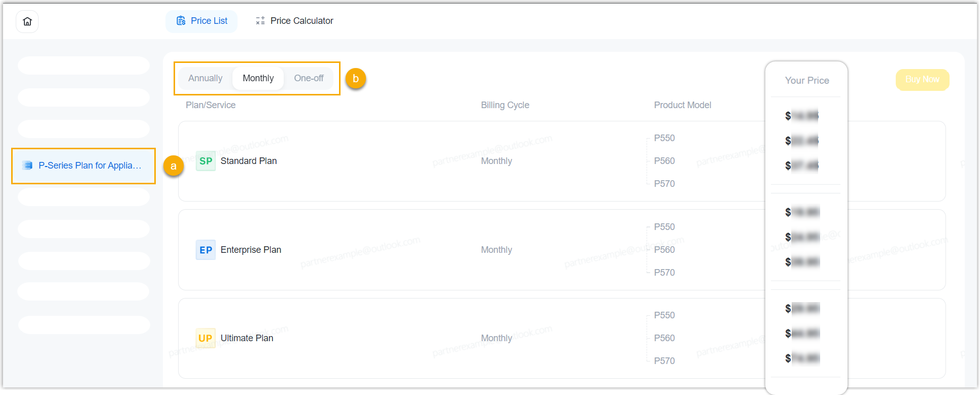Click P560 model under Enterprise Plan
Viewport: 980px width, 395px height.
664,250
